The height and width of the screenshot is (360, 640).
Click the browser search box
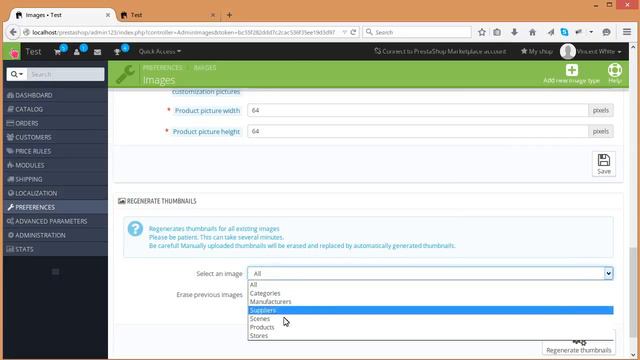coord(416,32)
